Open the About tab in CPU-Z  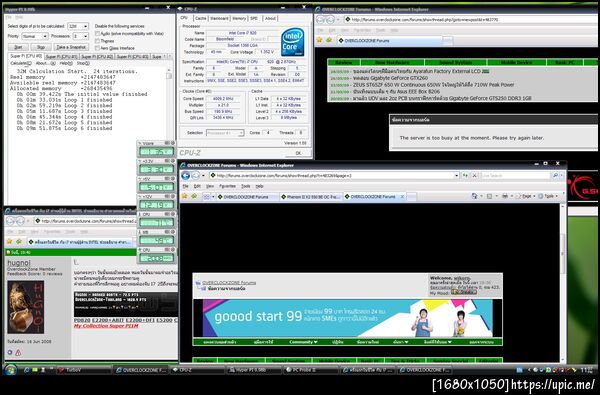[x=270, y=18]
